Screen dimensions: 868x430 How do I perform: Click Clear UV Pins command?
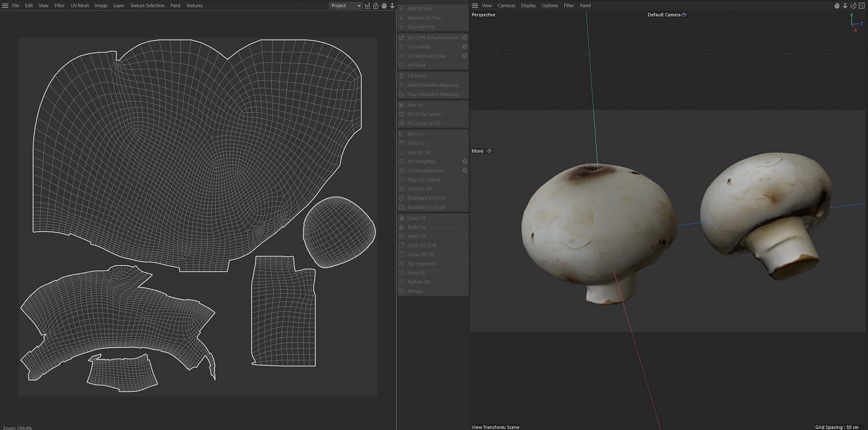click(x=433, y=27)
